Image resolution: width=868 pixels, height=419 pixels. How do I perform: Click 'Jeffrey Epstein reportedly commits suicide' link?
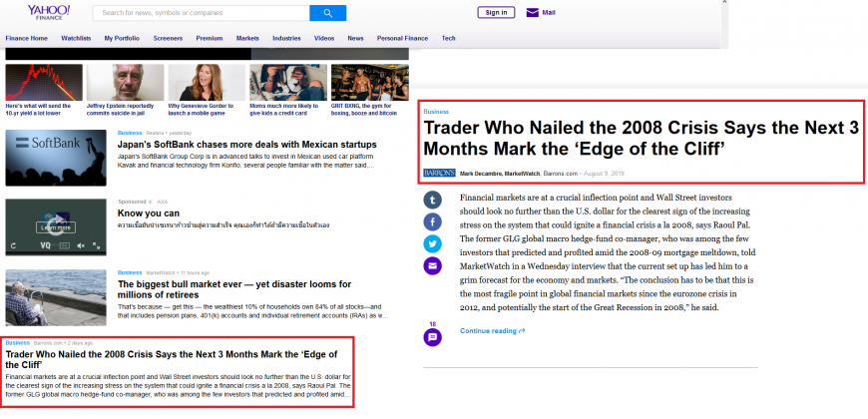click(x=120, y=109)
